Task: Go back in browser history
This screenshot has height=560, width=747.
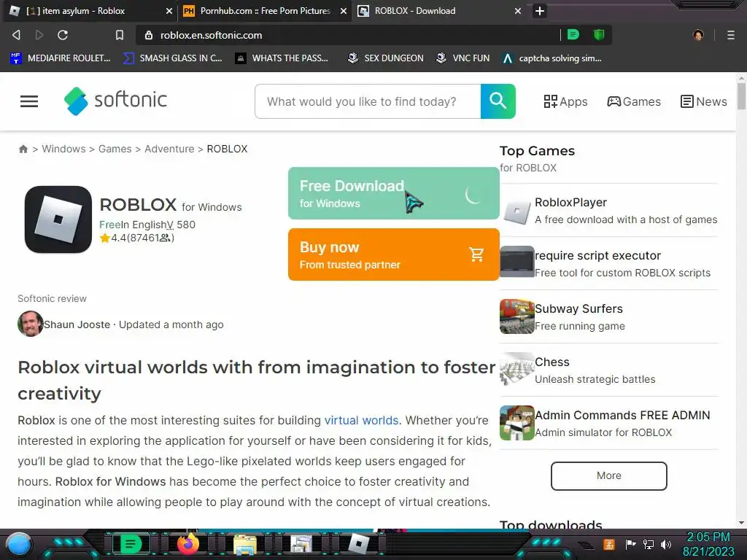Action: tap(16, 35)
